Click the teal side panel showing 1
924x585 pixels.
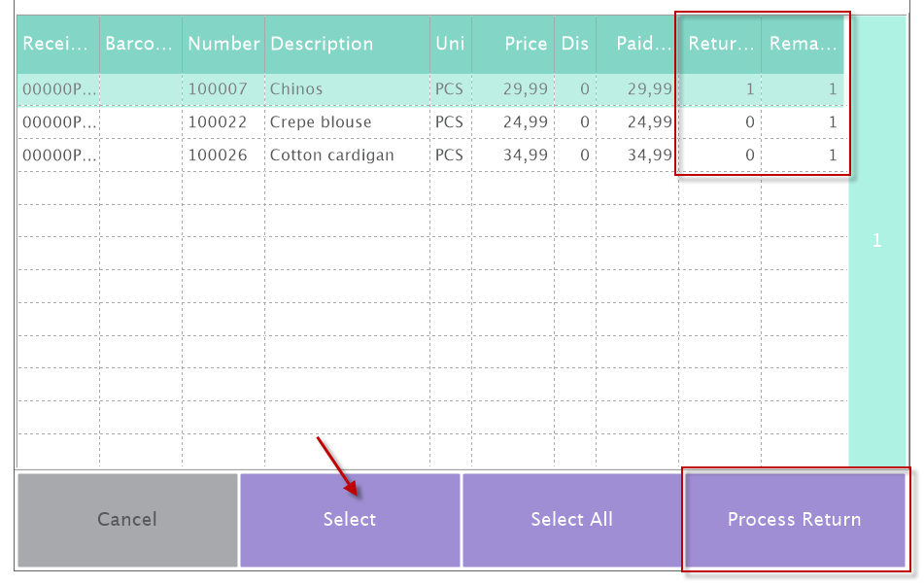[x=876, y=241]
